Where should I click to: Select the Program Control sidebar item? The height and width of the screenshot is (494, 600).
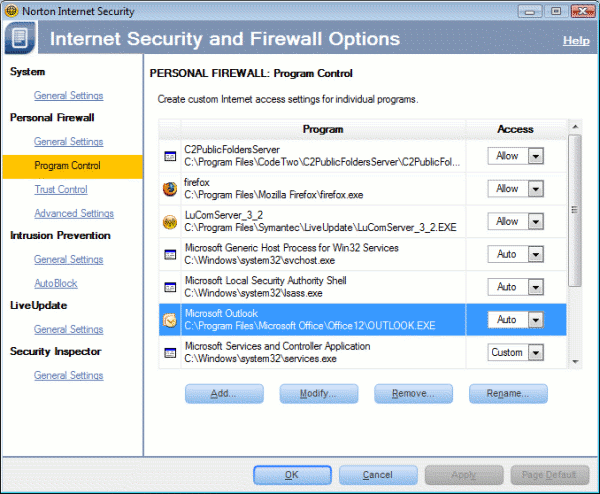coord(73,166)
